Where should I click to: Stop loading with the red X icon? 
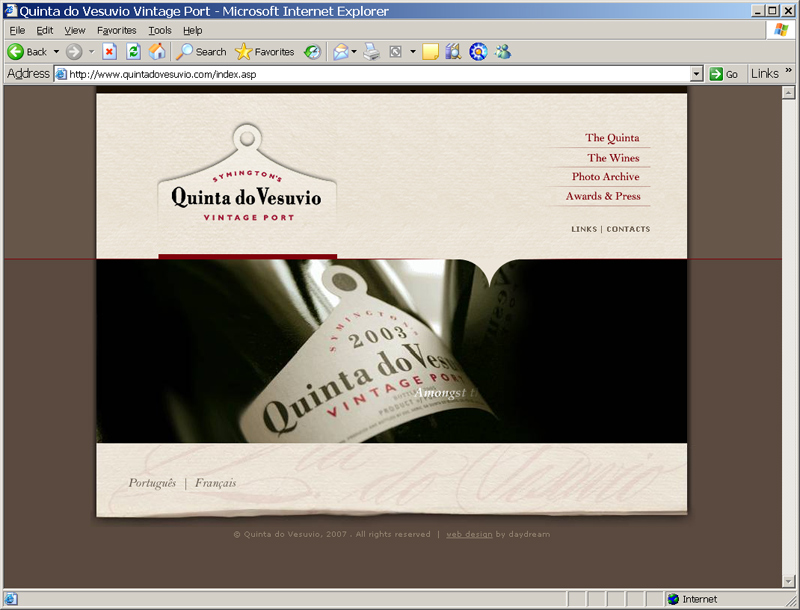pyautogui.click(x=109, y=52)
